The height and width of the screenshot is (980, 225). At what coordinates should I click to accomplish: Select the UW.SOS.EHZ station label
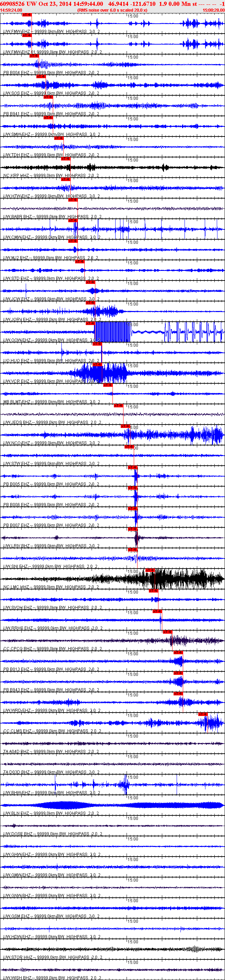[51, 93]
